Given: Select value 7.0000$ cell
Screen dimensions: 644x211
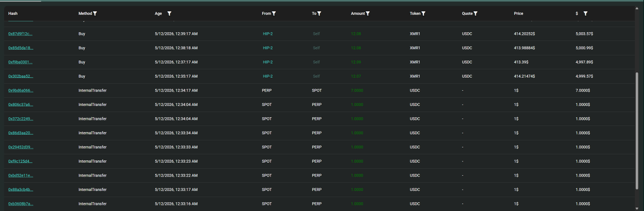Looking at the screenshot, I should click(x=582, y=90).
